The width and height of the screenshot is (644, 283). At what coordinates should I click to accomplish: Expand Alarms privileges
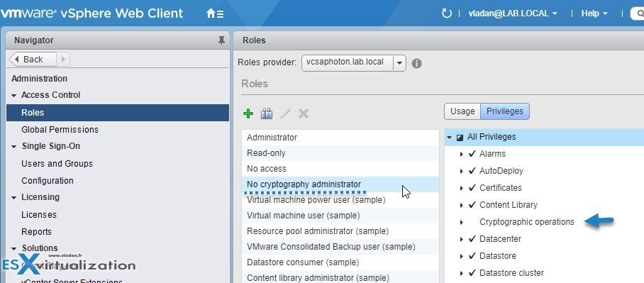coord(462,154)
